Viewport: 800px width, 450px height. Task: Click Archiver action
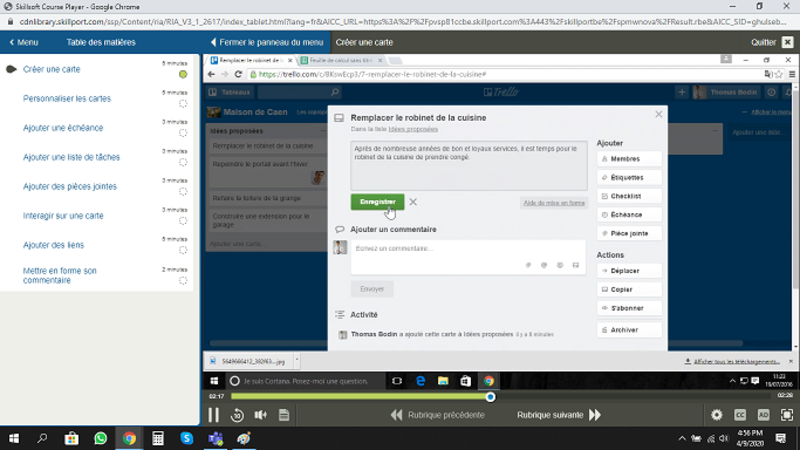coord(629,330)
